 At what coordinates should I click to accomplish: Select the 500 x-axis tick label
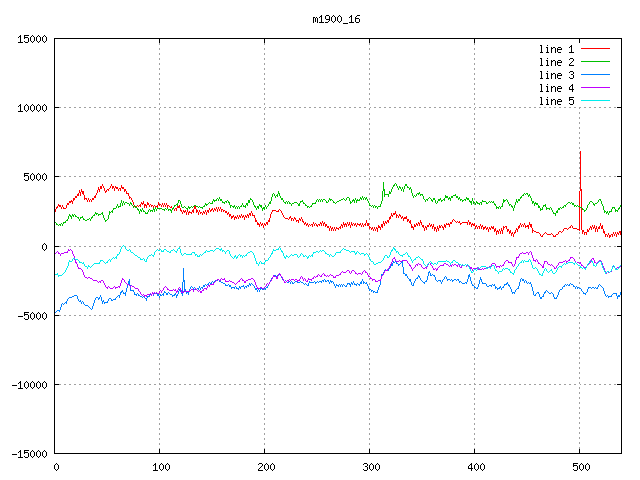580,467
